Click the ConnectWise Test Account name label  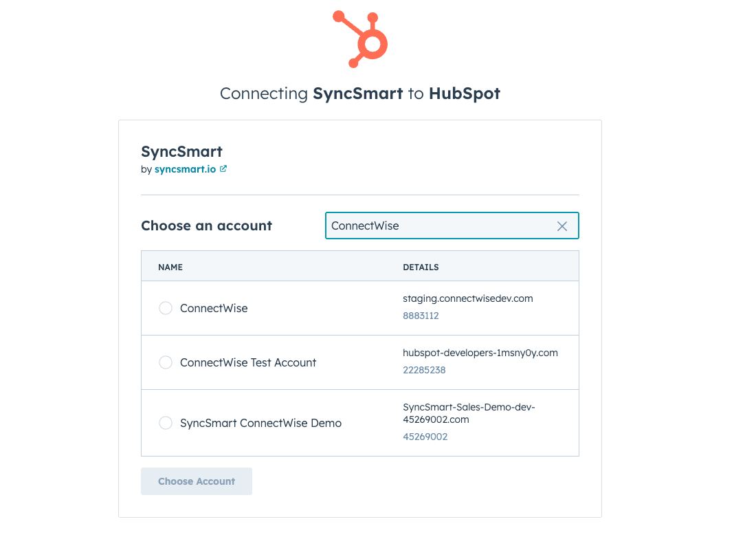pyautogui.click(x=248, y=362)
